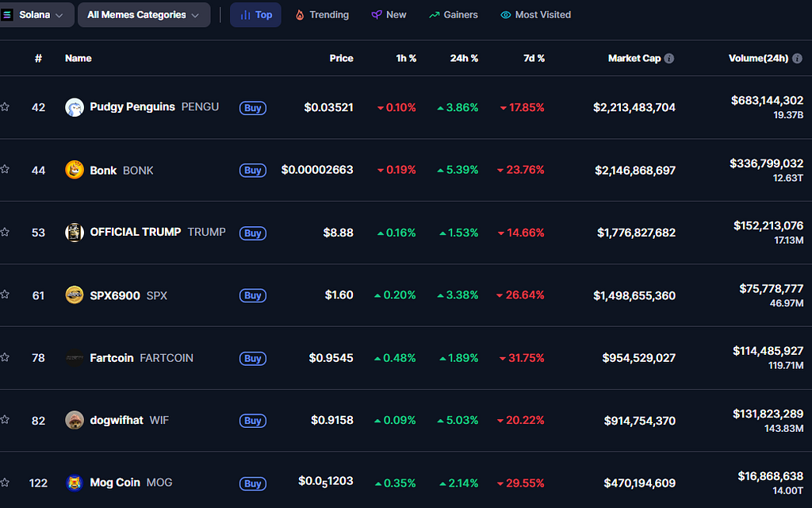
Task: Click the Market Cap info icon
Action: pos(669,58)
